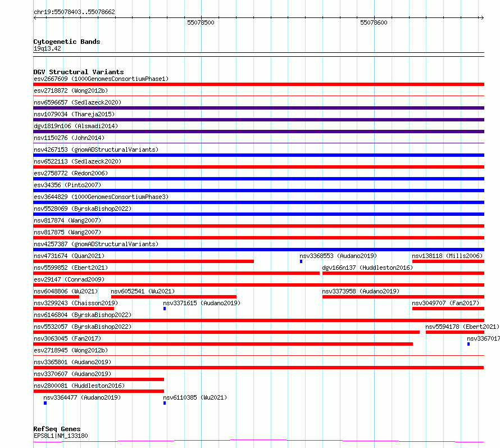Select nsv1150276 (John2014) label
The height and width of the screenshot is (448, 500).
[x=69, y=138]
